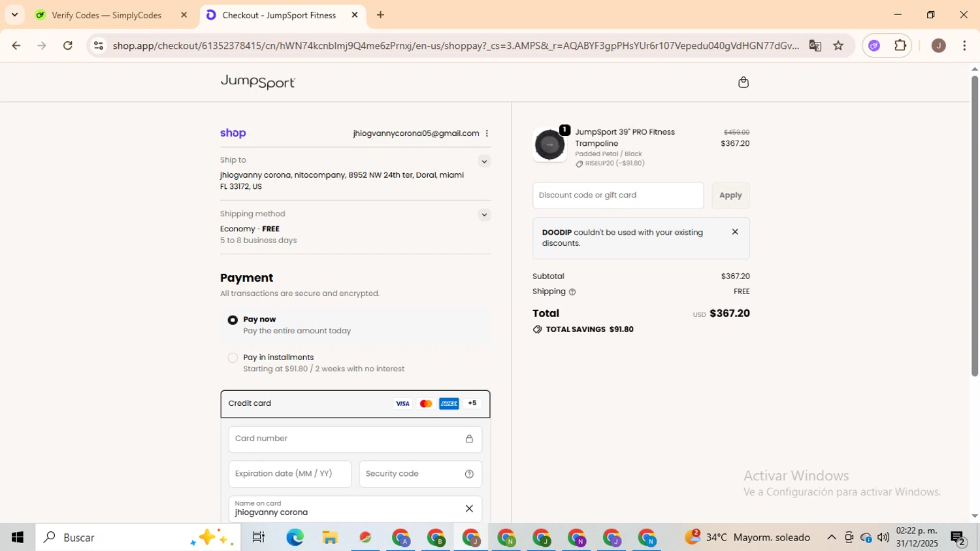Close the Verify Codes tab
The height and width of the screenshot is (551, 980).
point(184,15)
